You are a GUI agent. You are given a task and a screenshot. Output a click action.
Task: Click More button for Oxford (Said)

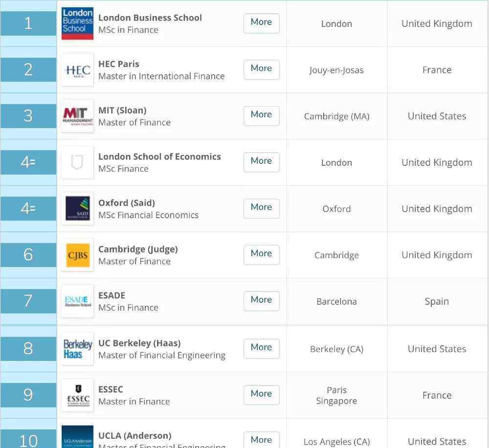[261, 208]
